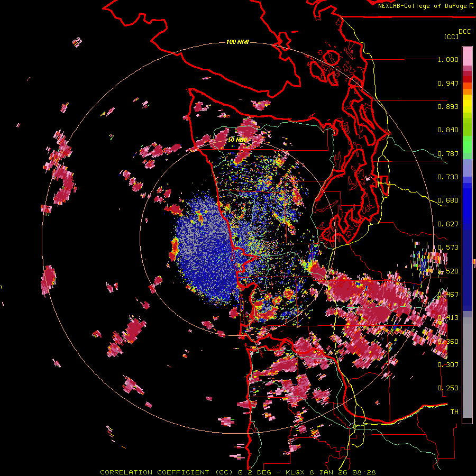Click the product caption with KLGX and the date and time
Image resolution: width=476 pixels, height=476 pixels.
coord(238,472)
